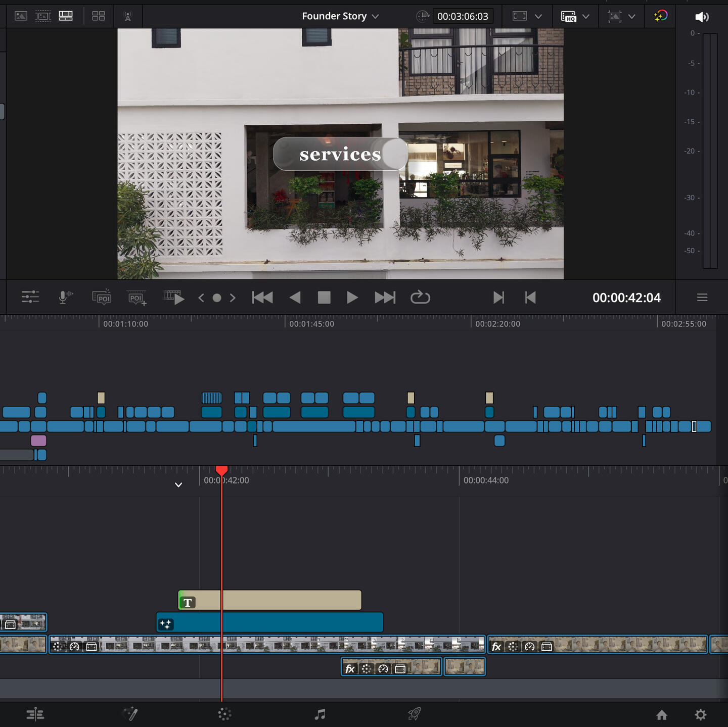This screenshot has width=728, height=727.
Task: Toggle loop playback
Action: 420,298
